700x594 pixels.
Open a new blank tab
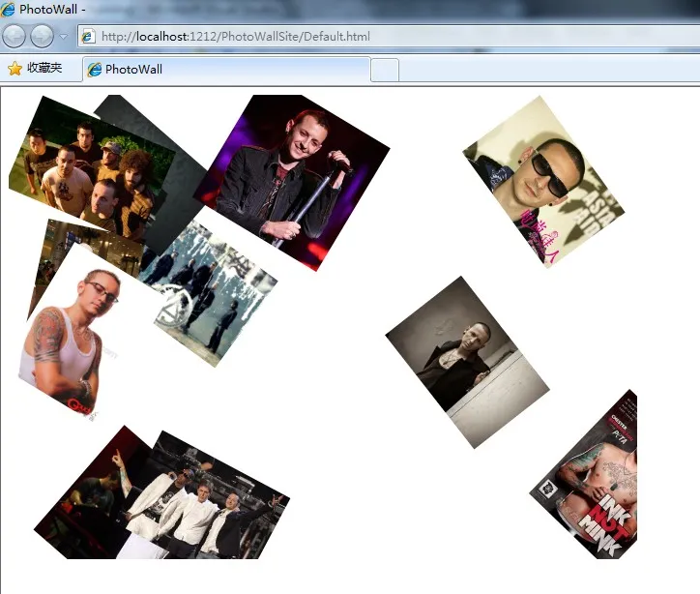[385, 70]
